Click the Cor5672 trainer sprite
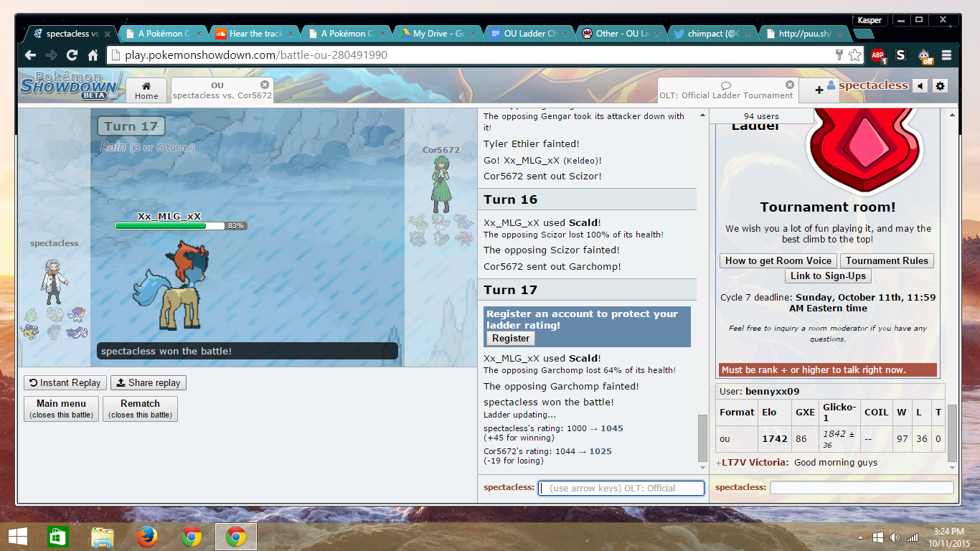The height and width of the screenshot is (551, 980). [x=440, y=184]
